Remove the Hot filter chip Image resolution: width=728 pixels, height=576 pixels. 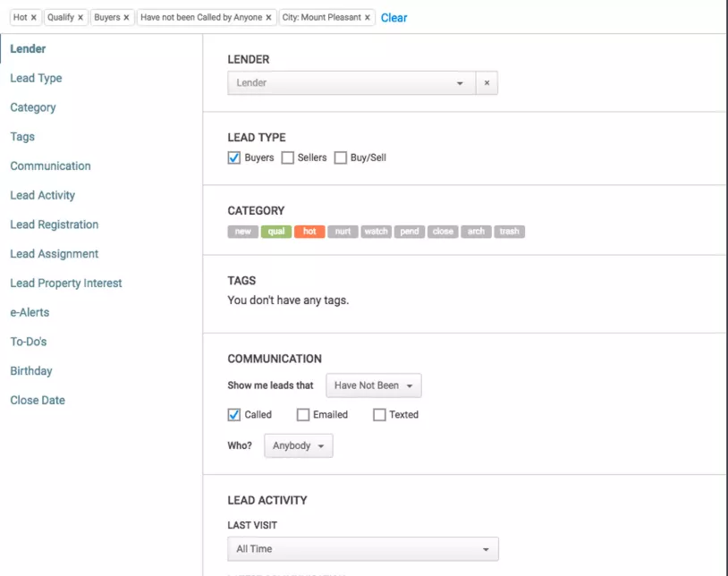pos(34,17)
